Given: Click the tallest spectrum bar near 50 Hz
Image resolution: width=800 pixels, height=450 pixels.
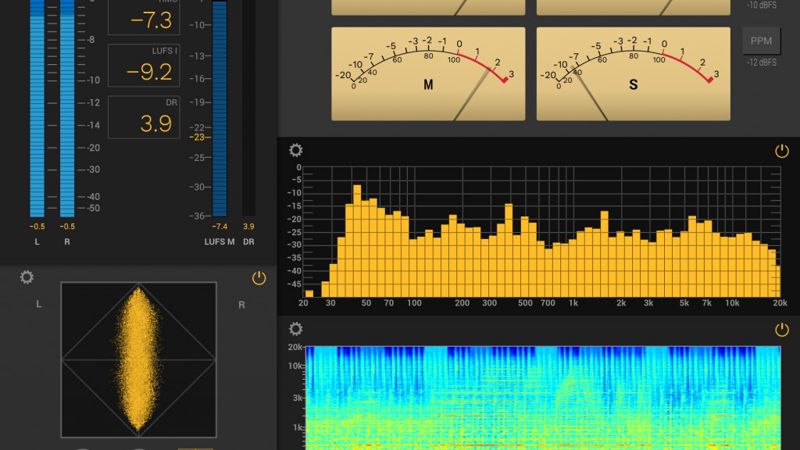Looking at the screenshot, I should coord(357,241).
